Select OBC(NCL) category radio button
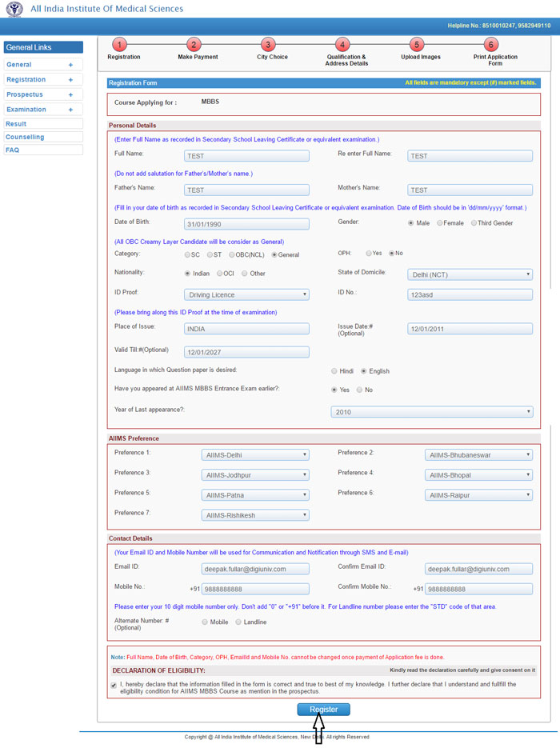 [x=232, y=254]
